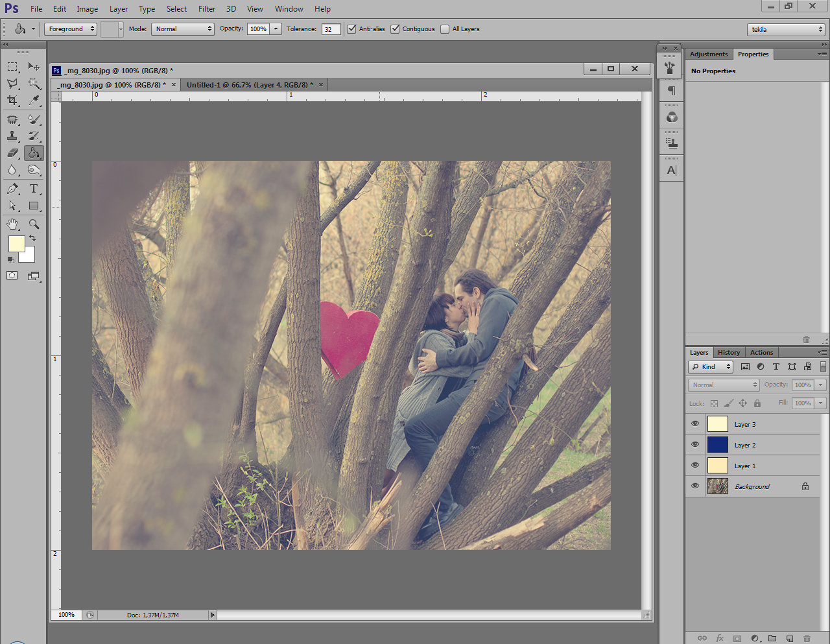Select the Eyedropper tool
Viewport: 830px width, 644px height.
point(34,101)
